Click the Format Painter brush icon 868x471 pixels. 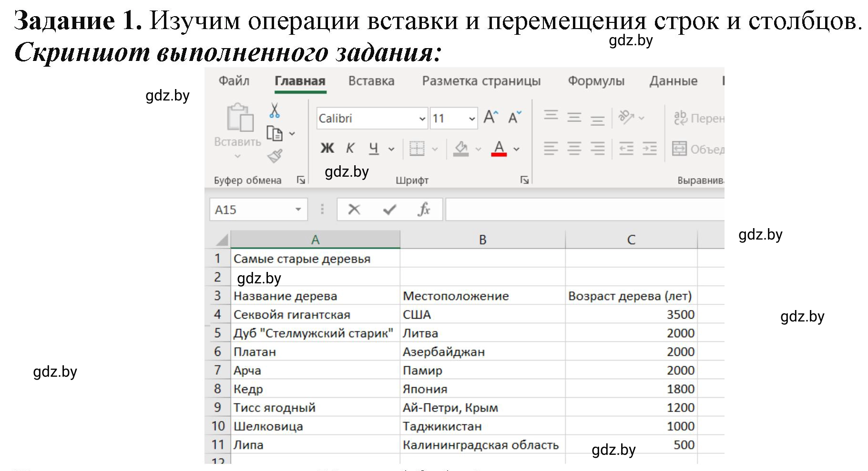click(275, 156)
